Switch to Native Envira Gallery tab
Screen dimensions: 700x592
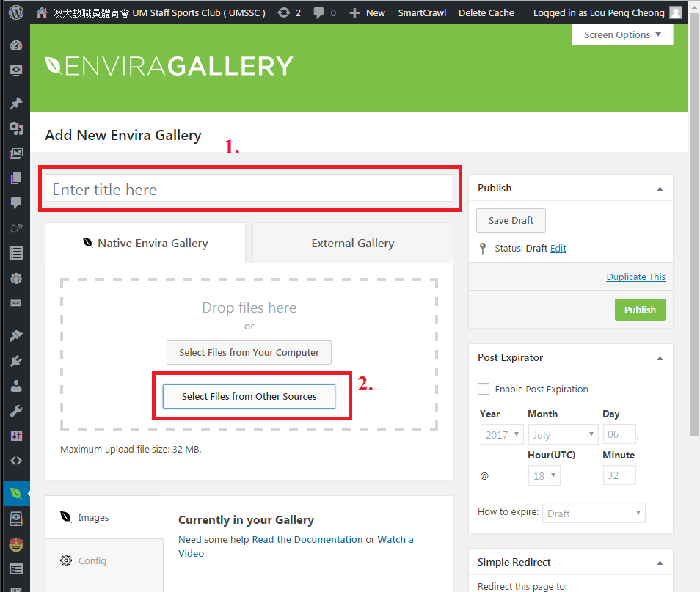145,244
